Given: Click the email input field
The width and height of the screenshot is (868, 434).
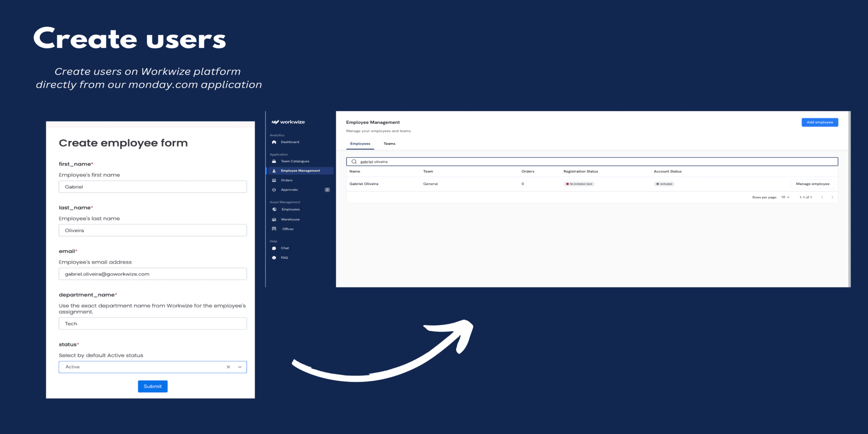Looking at the screenshot, I should coord(153,274).
